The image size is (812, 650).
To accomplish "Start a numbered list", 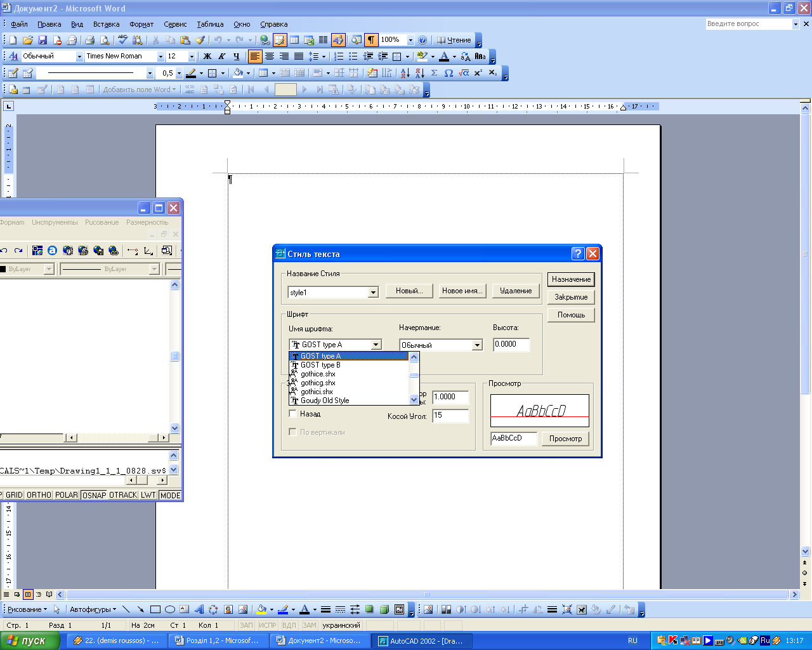I will point(339,56).
